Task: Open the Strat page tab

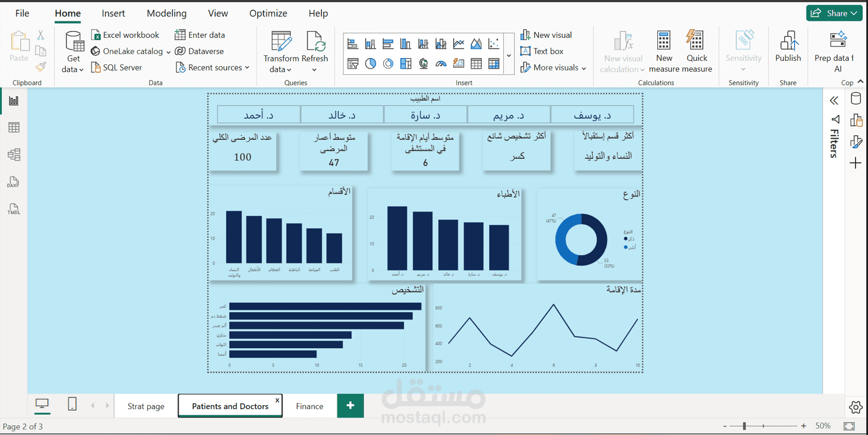Action: click(146, 406)
